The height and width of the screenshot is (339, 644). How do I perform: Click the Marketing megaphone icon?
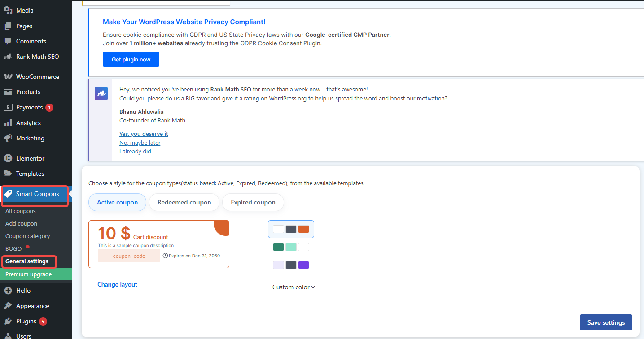(x=8, y=138)
